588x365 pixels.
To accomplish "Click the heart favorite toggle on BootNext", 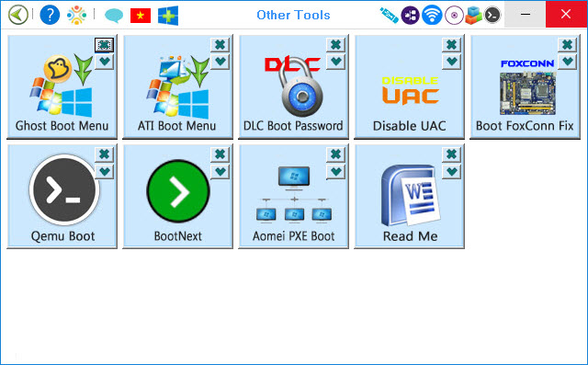I will [220, 172].
